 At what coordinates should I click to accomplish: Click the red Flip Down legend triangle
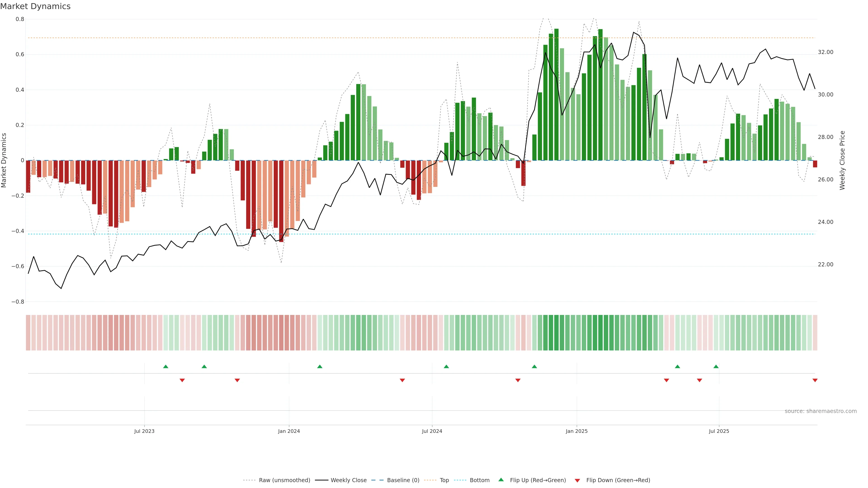click(577, 480)
